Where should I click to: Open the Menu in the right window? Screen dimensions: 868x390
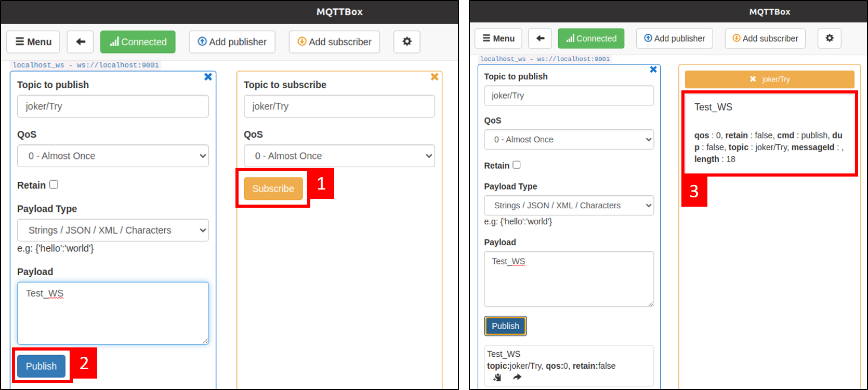pos(498,38)
